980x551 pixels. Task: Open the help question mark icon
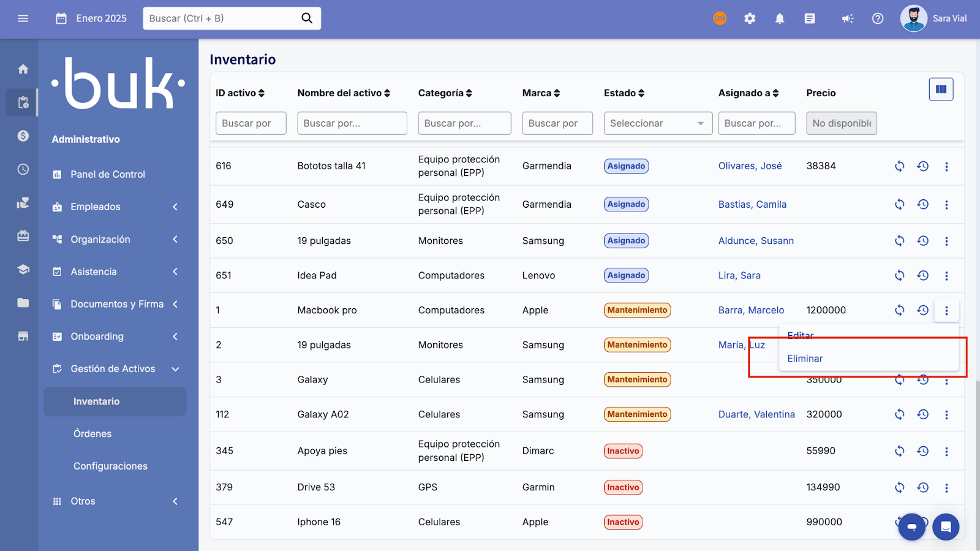(x=878, y=18)
